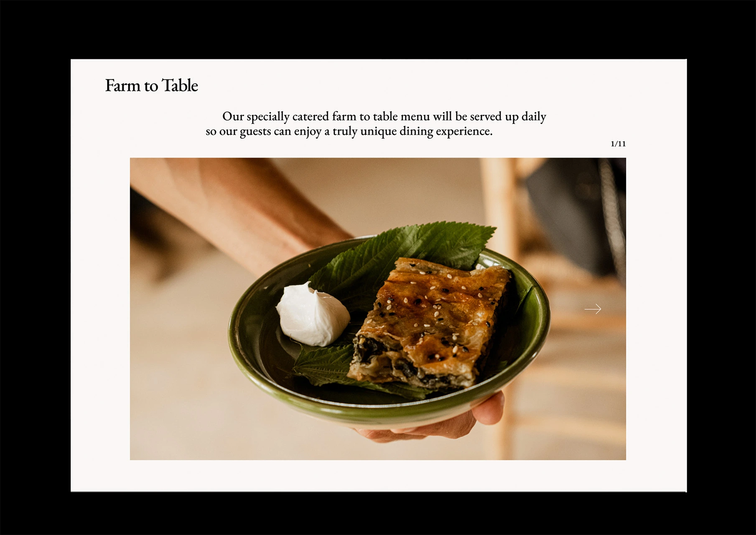
Task: Click the 1/11 slide counter
Action: pyautogui.click(x=618, y=144)
